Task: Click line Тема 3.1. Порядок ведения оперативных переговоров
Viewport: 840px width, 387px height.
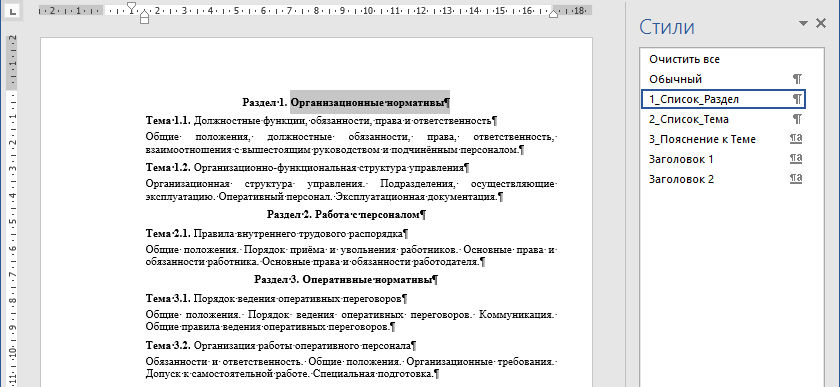Action: pyautogui.click(x=276, y=298)
